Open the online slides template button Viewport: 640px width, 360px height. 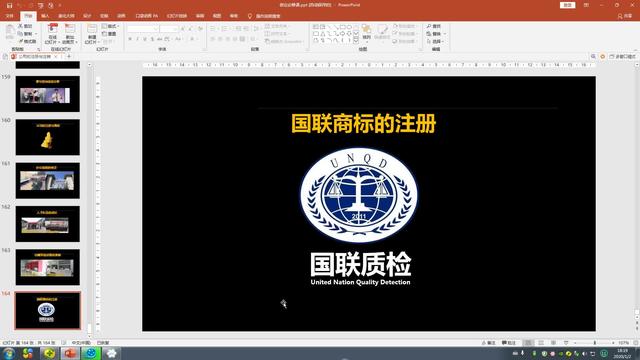(52, 34)
